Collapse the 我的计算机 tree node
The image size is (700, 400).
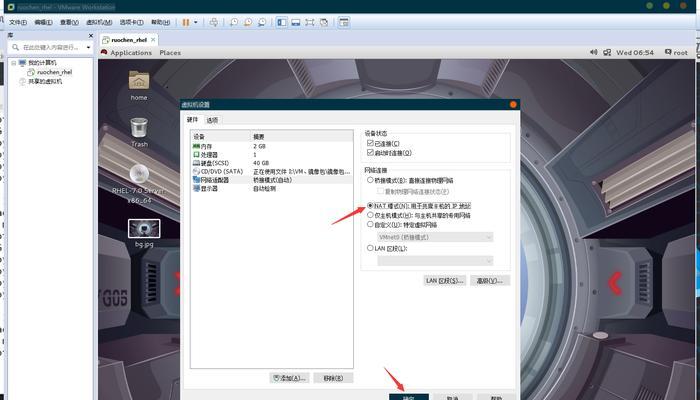(x=13, y=63)
